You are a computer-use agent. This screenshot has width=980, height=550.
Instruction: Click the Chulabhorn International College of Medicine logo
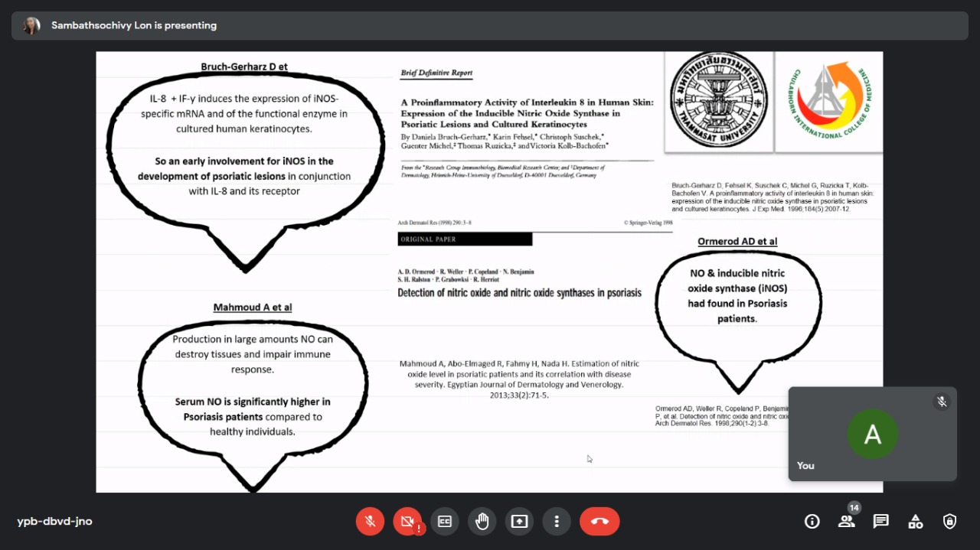pos(828,100)
